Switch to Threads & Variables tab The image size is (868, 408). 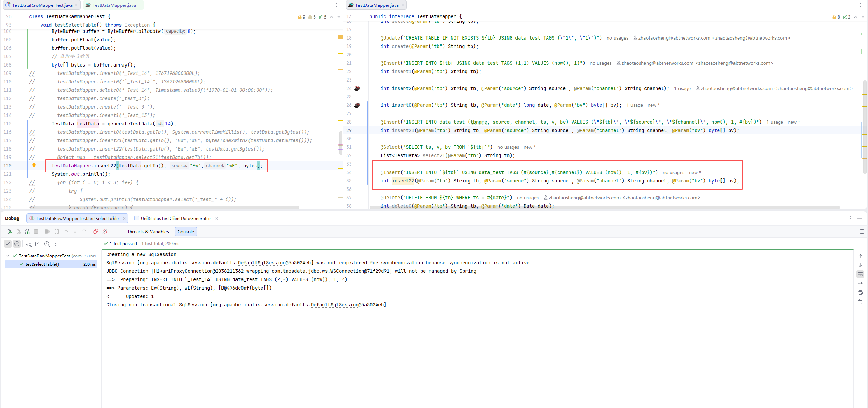[148, 231]
